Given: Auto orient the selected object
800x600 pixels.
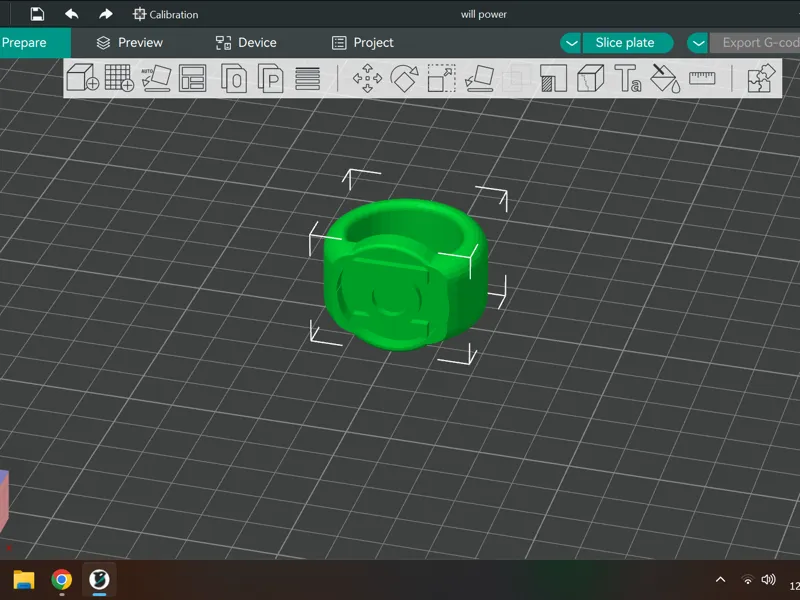Looking at the screenshot, I should click(156, 78).
